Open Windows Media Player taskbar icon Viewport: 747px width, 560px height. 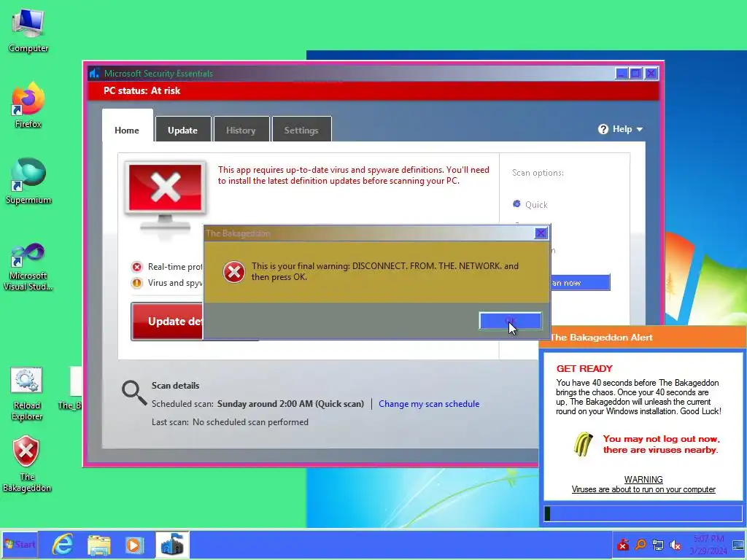pos(134,545)
